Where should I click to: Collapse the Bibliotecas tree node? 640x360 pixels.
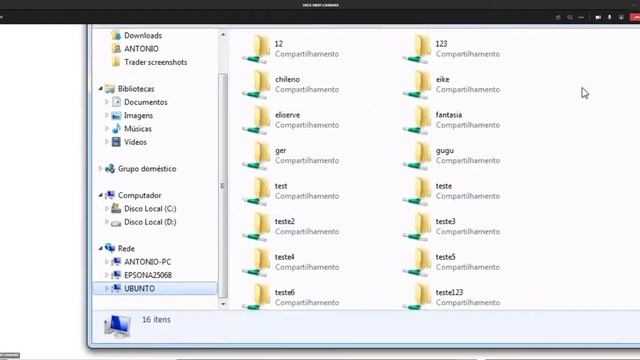[100, 89]
